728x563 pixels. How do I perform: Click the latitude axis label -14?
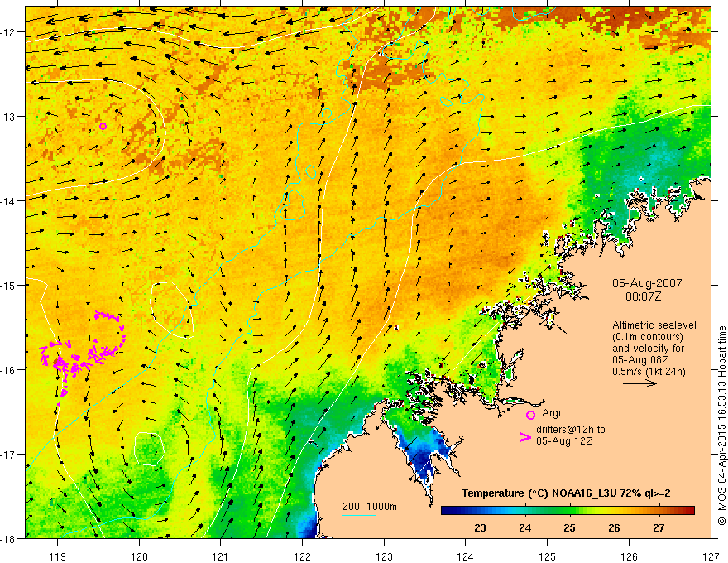(9, 201)
